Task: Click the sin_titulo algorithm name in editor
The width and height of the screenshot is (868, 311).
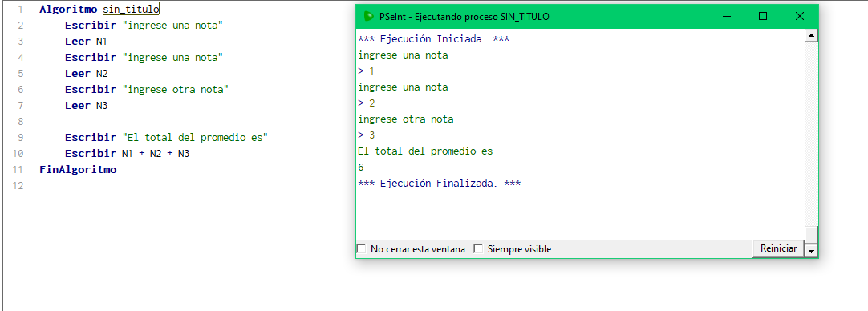Action: (x=132, y=10)
